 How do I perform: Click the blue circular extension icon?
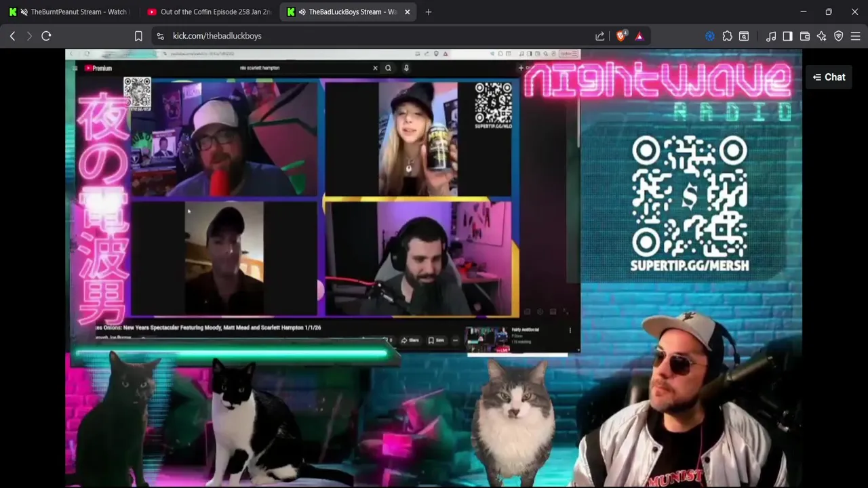coord(709,36)
